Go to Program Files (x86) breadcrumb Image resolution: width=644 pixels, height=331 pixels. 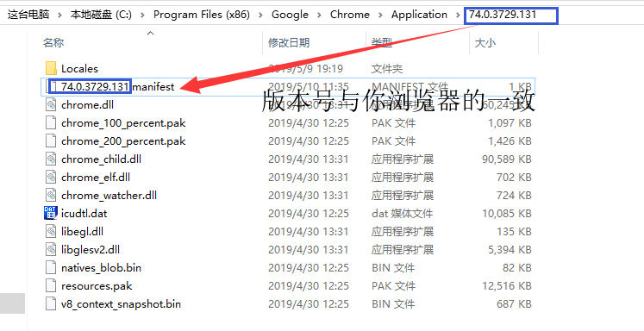pos(202,15)
